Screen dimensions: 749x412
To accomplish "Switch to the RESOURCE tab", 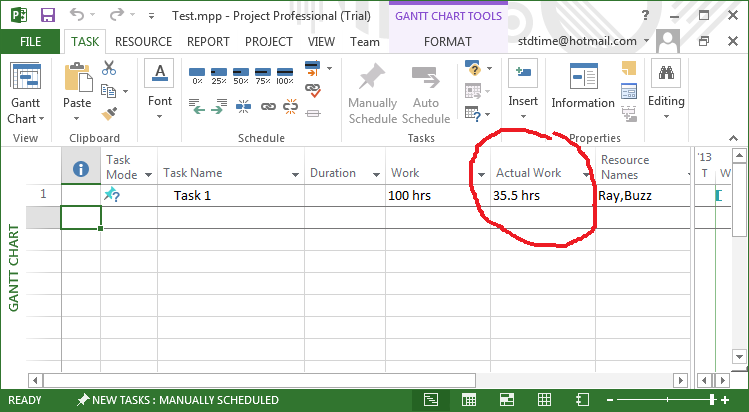I will (x=143, y=42).
